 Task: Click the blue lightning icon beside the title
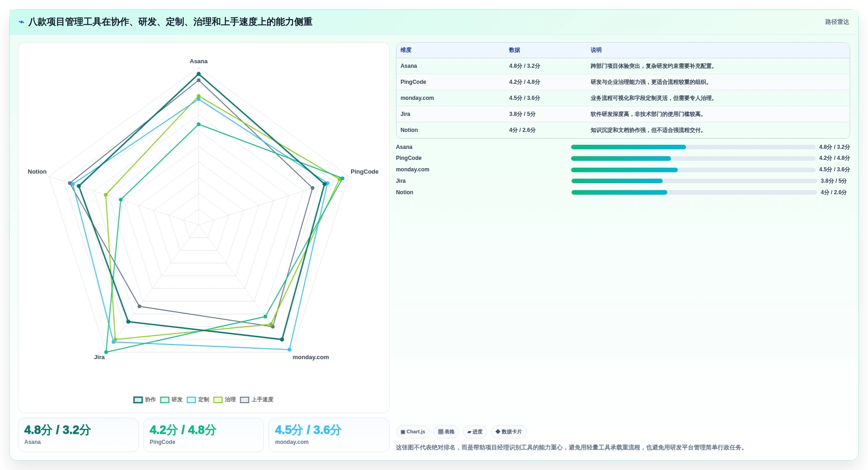click(x=22, y=22)
